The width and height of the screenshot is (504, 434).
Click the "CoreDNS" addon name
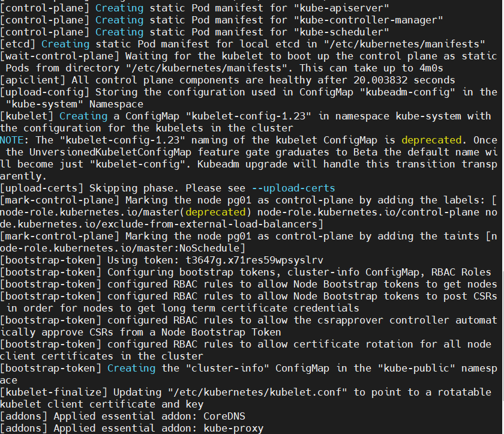(224, 417)
